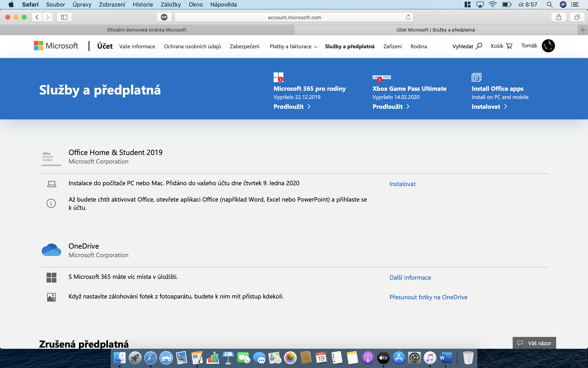Open Maps from the dock
This screenshot has width=588, height=368.
(275, 358)
